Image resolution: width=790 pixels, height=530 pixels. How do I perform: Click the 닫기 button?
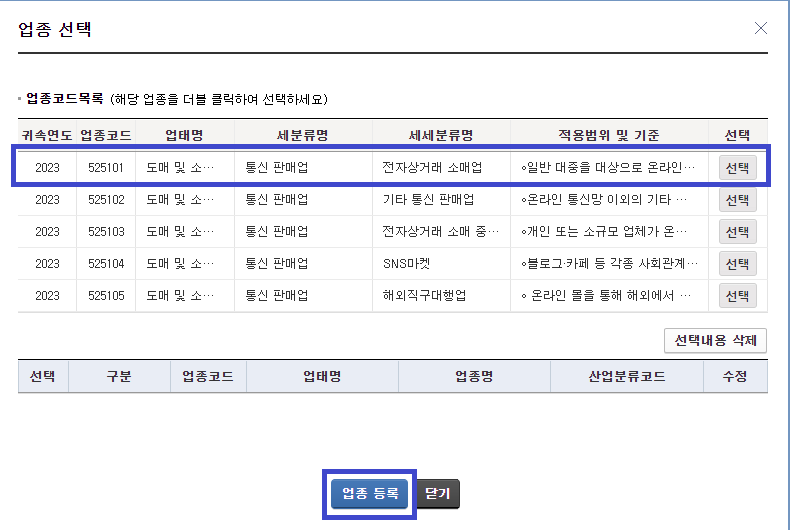coord(438,494)
